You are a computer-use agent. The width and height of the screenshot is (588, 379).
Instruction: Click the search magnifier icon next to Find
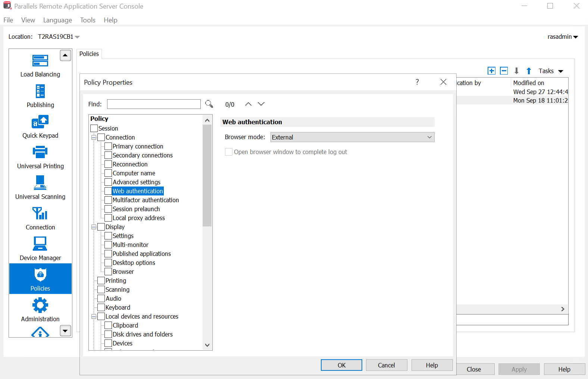click(x=209, y=104)
